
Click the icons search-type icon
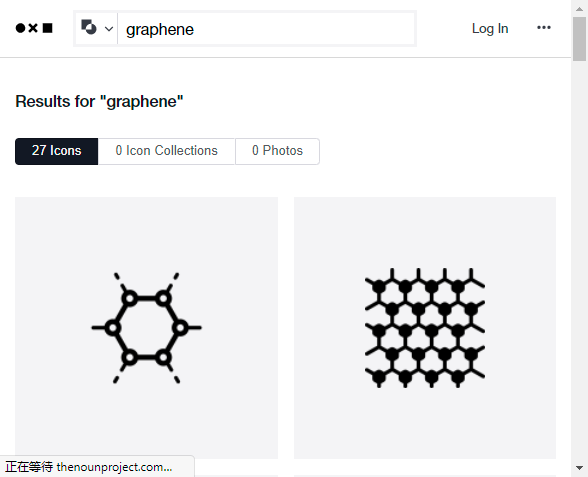(x=89, y=27)
